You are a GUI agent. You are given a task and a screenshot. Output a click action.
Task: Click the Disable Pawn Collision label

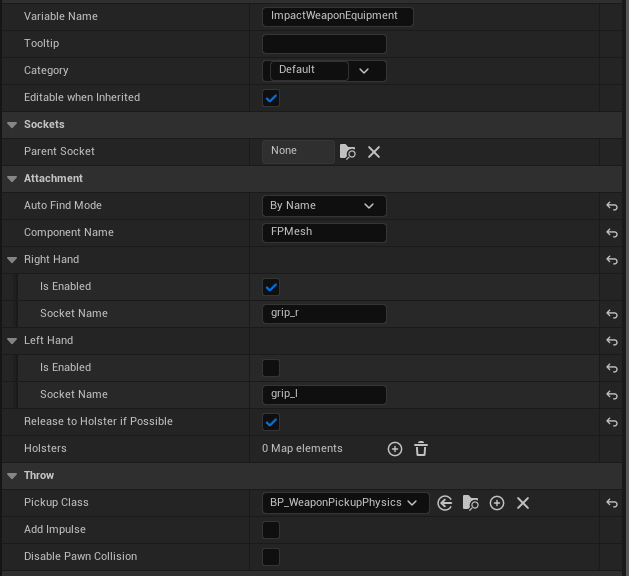click(x=81, y=556)
